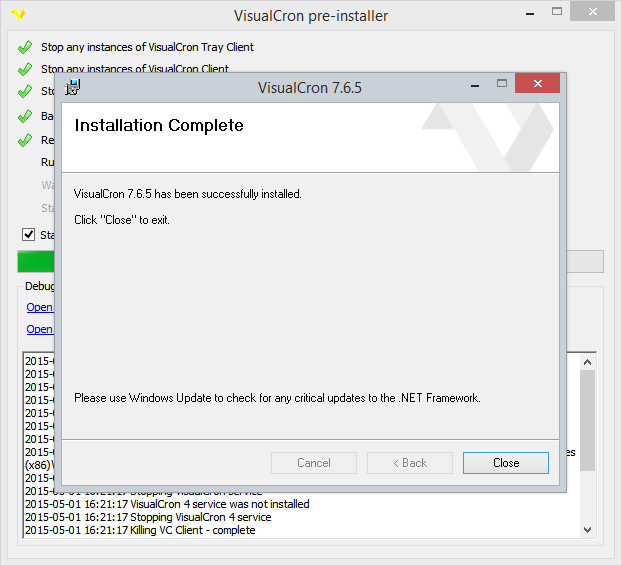Click the fourth green checkmark in step list
Screen dimensions: 622x566
25,116
